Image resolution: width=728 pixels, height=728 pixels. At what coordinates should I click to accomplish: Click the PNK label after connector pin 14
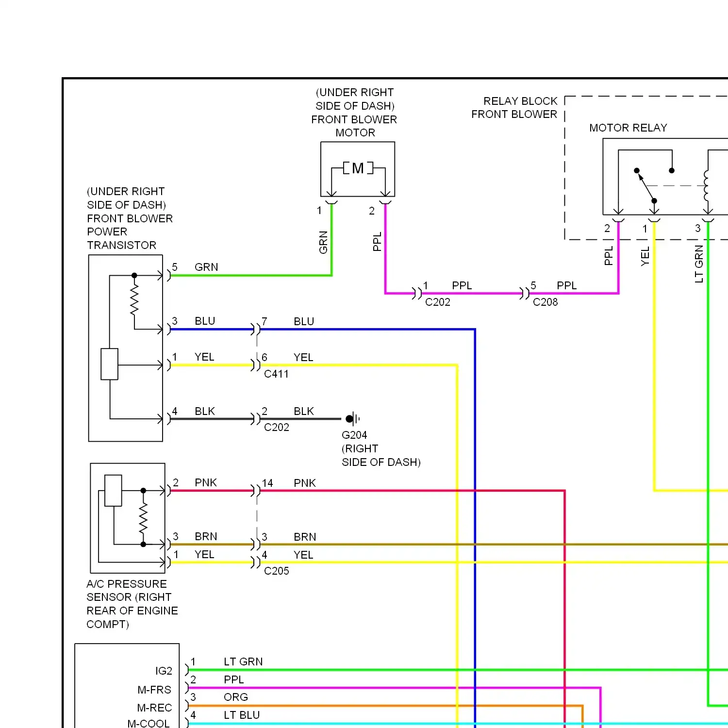pos(305,483)
